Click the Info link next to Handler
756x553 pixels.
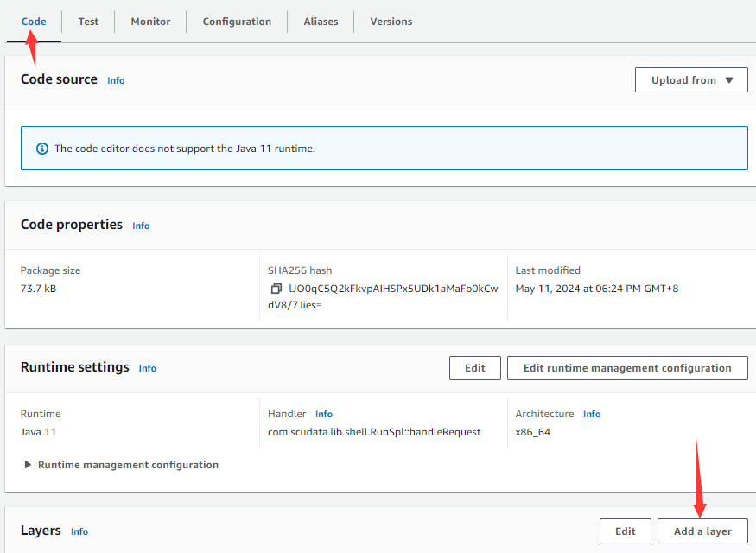point(324,414)
